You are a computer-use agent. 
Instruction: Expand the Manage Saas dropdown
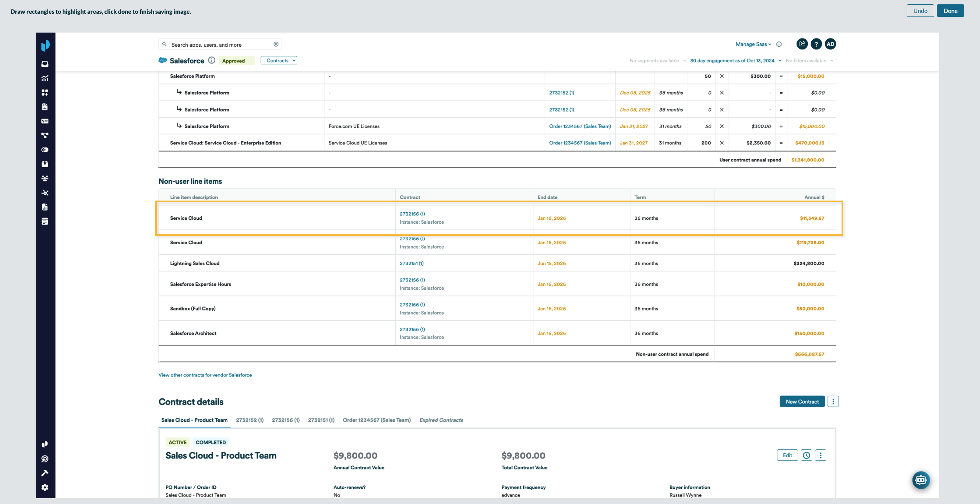tap(753, 44)
